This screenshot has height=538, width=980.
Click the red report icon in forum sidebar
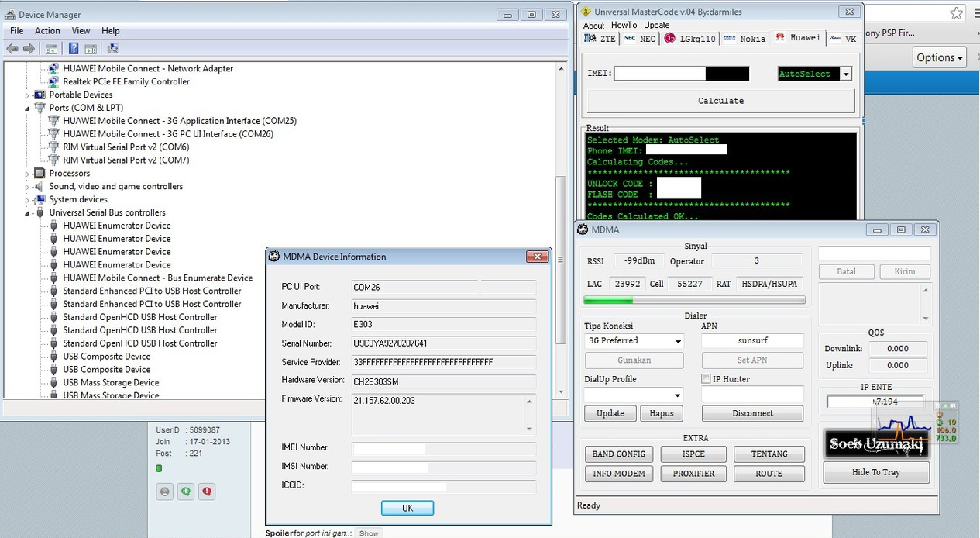tap(206, 491)
